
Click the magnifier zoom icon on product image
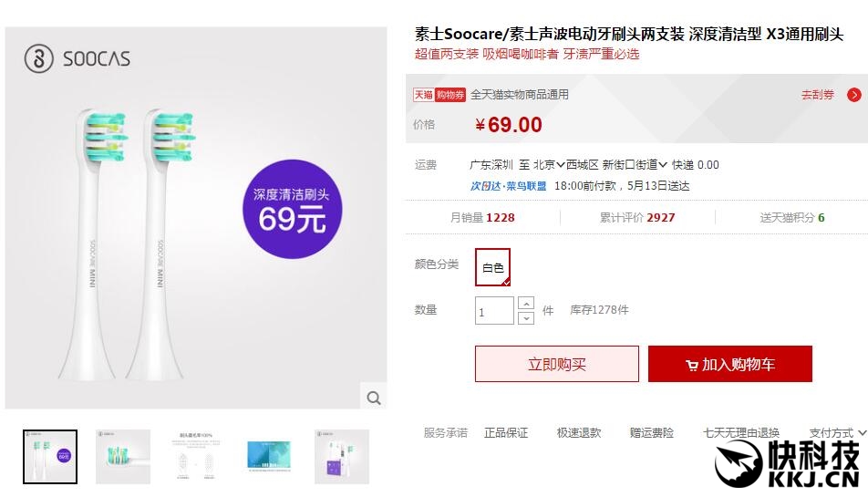(x=374, y=398)
